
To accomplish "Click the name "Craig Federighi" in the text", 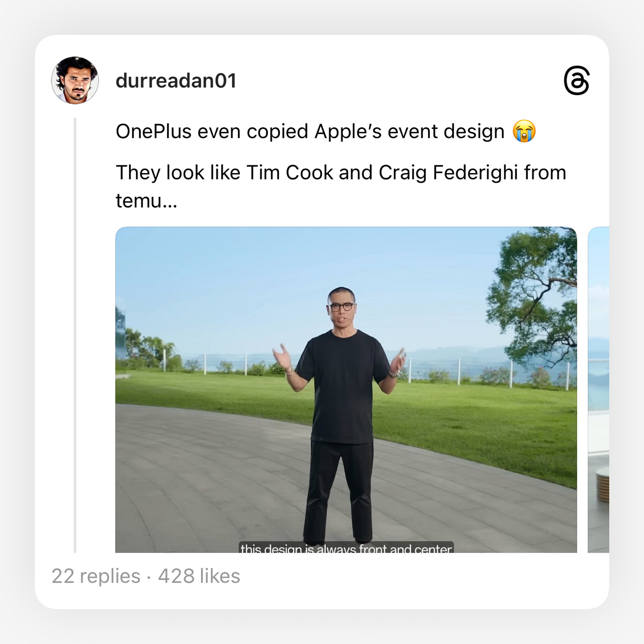I will click(x=448, y=172).
